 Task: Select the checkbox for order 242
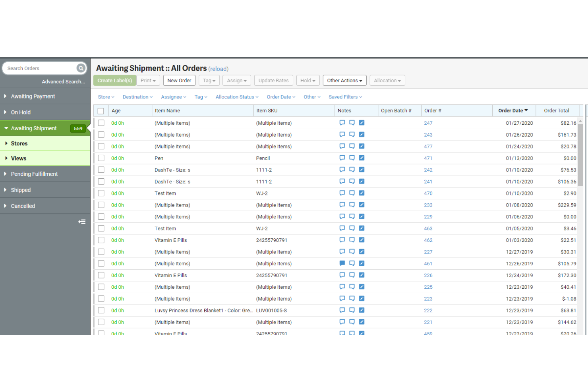(x=101, y=170)
